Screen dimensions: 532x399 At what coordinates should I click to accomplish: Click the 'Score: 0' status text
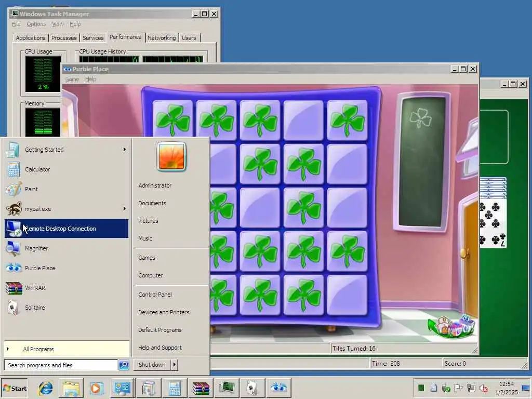(455, 363)
